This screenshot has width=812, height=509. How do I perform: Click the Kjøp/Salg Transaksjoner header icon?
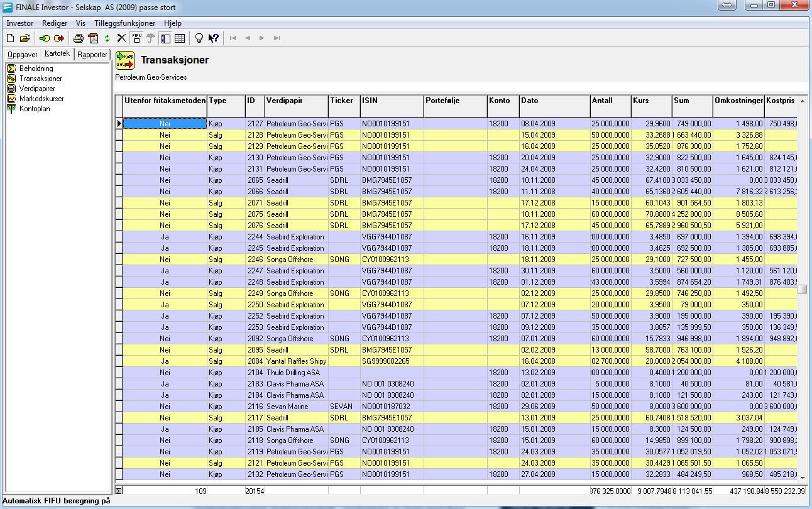point(125,60)
